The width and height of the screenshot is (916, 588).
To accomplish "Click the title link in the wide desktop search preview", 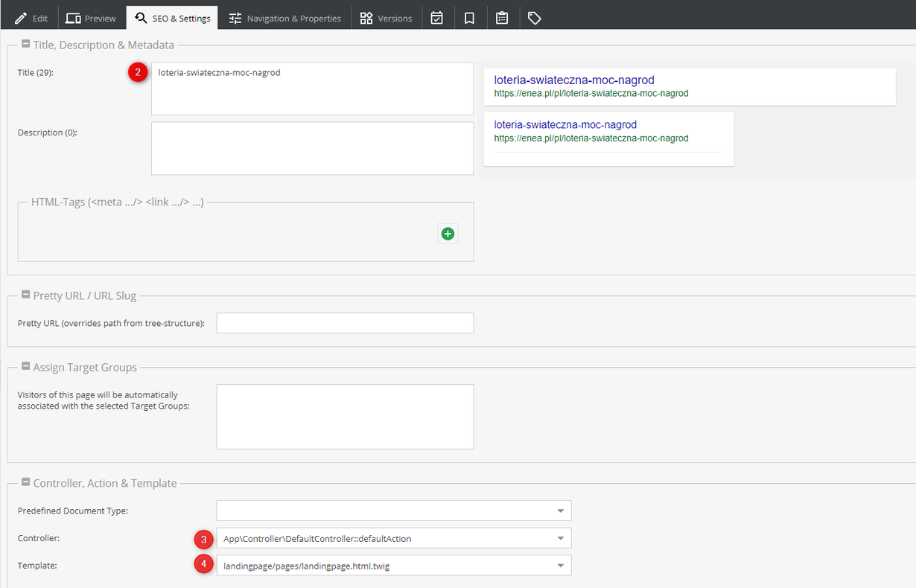I will pos(574,80).
